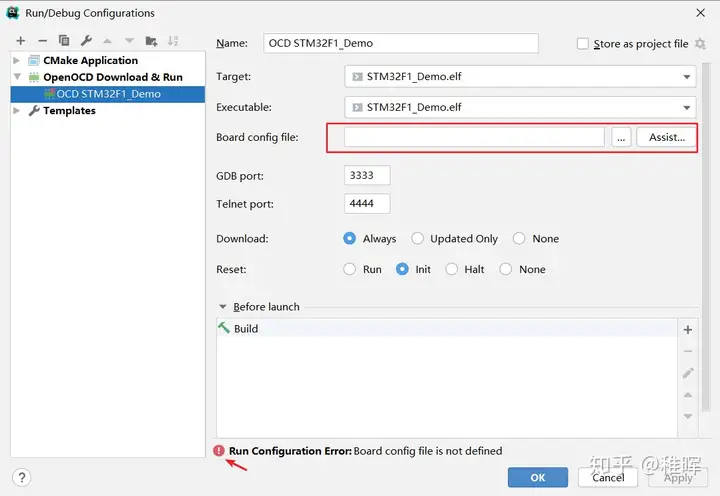
Task: Set Reset to Run
Action: pos(349,269)
